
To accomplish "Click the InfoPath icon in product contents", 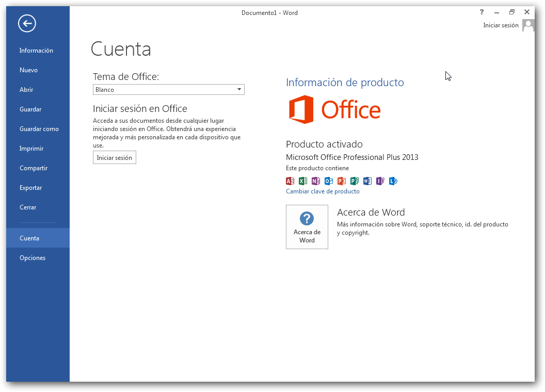I will [x=380, y=181].
